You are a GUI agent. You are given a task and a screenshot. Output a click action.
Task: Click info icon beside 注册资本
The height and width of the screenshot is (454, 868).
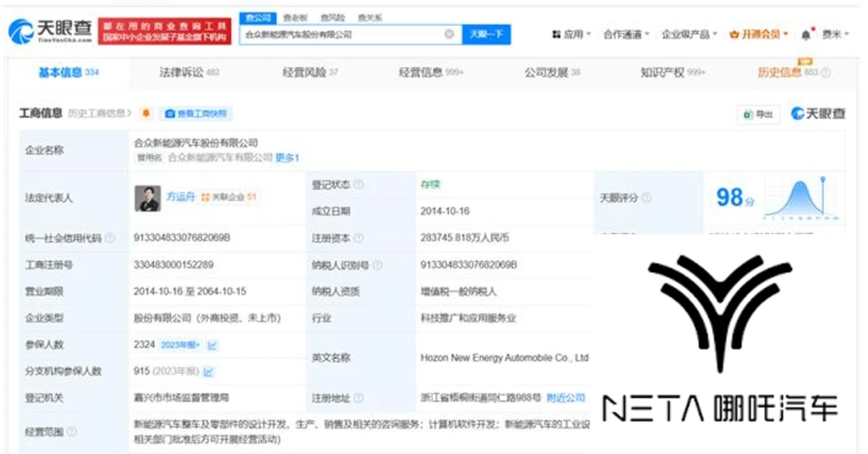[x=359, y=238]
